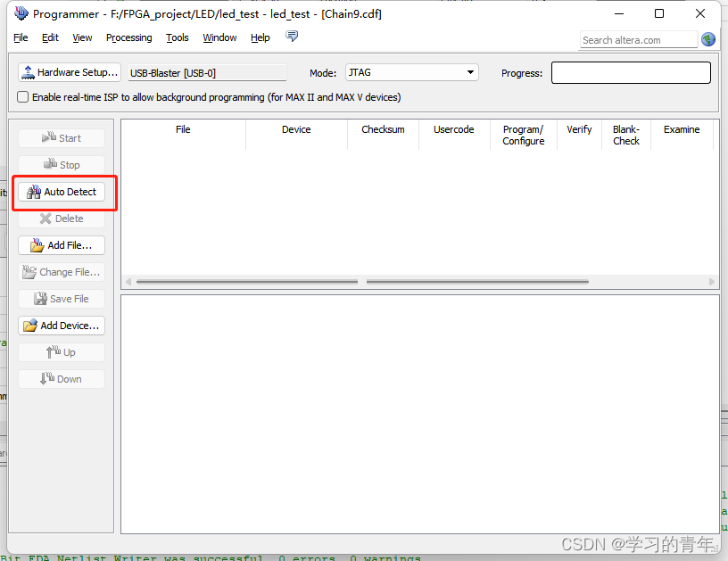Click the Start programming button

[61, 137]
